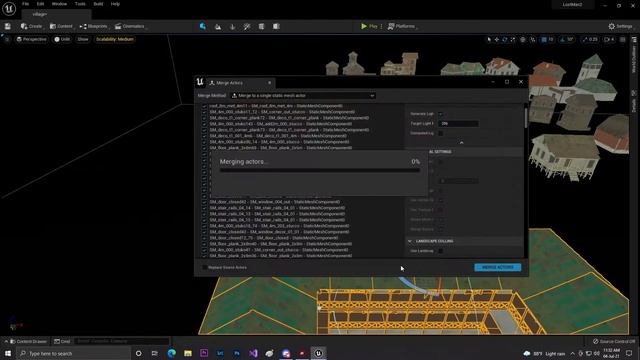Open the Window menu

59,4
